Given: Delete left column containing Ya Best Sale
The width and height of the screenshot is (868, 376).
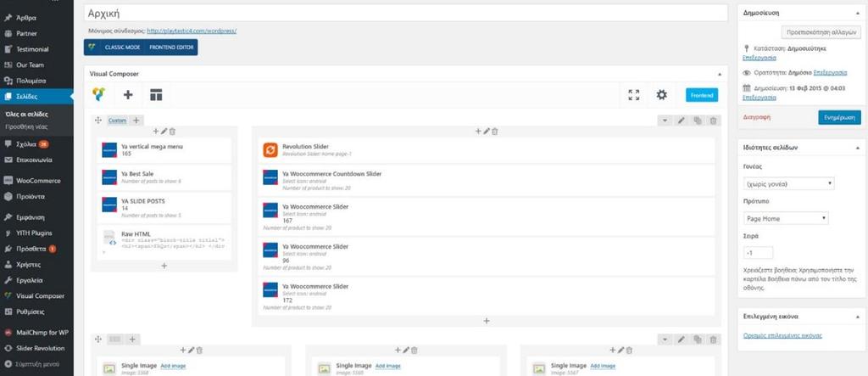Looking at the screenshot, I should pyautogui.click(x=172, y=132).
